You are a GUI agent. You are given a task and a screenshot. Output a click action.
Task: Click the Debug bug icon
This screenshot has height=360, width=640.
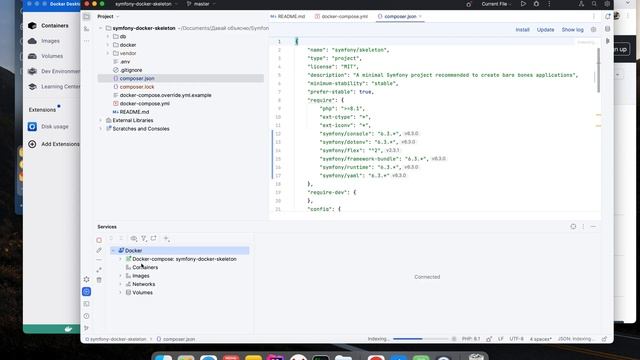click(536, 4)
